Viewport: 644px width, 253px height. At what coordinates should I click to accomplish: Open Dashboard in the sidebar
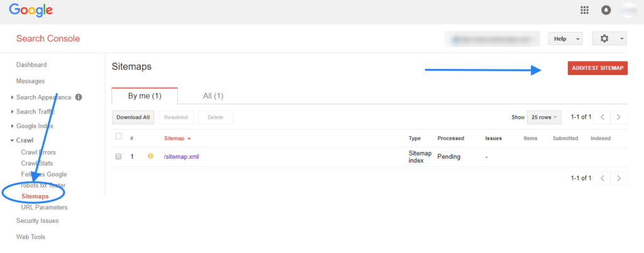[x=31, y=65]
